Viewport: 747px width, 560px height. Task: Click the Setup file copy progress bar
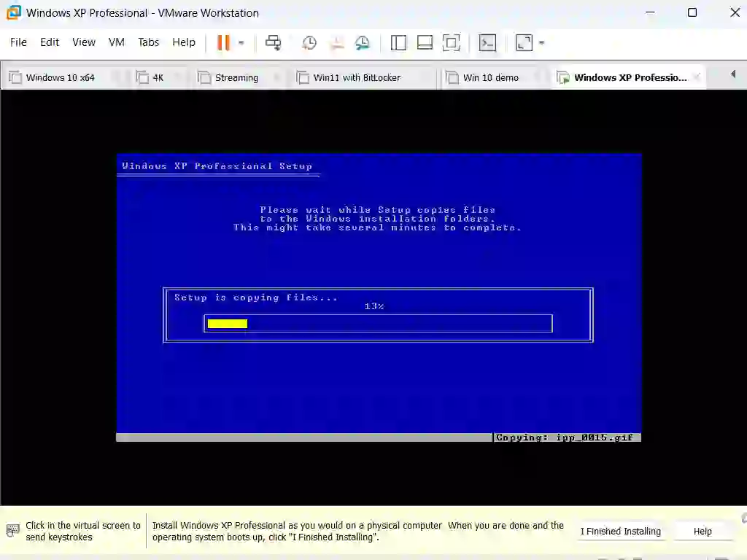pyautogui.click(x=378, y=323)
